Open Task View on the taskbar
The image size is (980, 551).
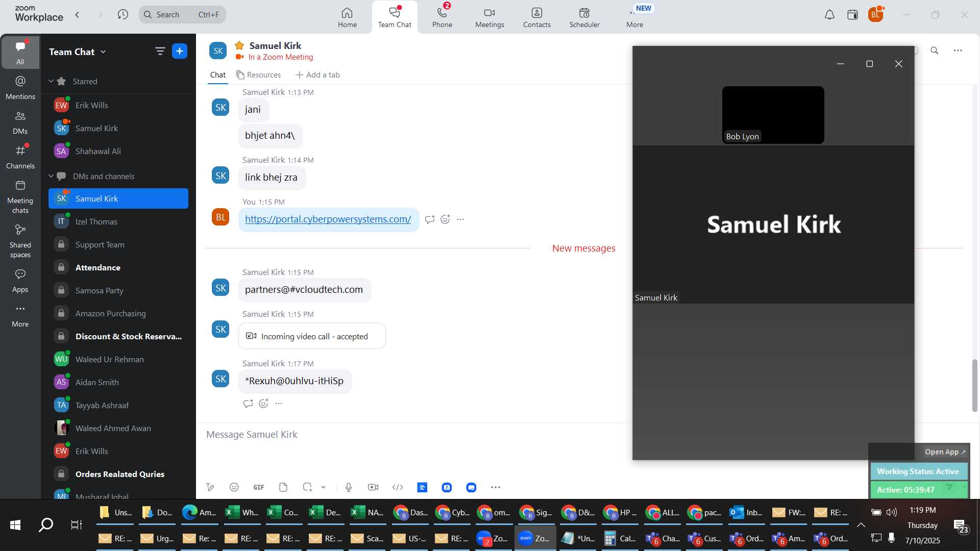(77, 524)
